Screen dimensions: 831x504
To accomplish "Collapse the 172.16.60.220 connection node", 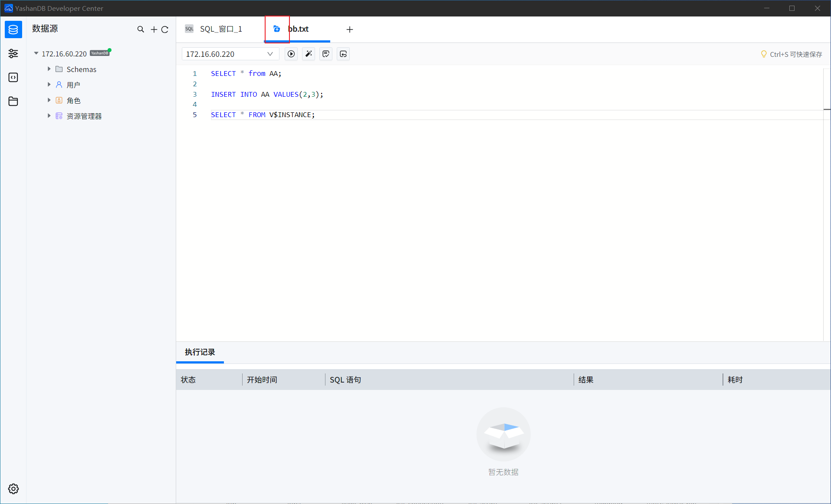I will 36,53.
